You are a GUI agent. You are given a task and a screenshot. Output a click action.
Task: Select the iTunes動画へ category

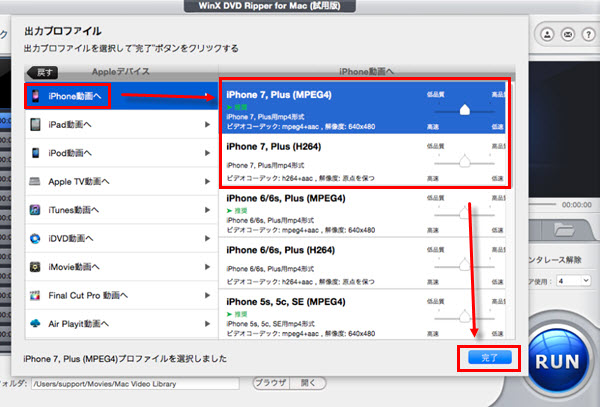[x=121, y=210]
